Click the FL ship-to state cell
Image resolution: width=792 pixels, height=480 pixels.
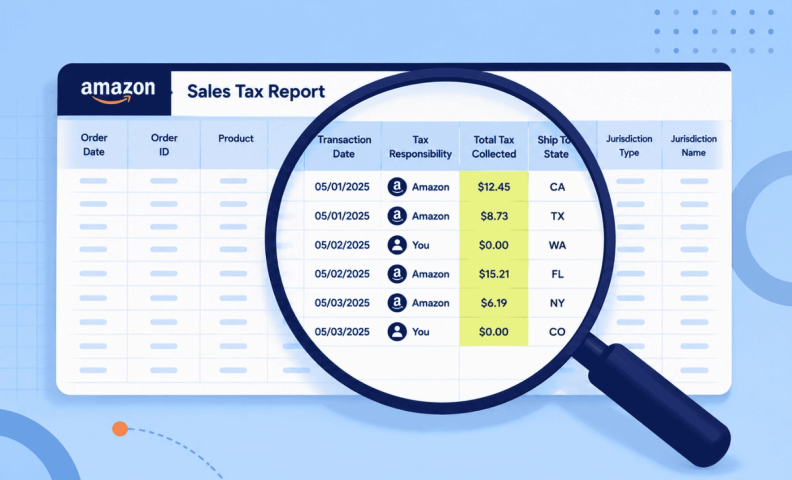pos(557,274)
